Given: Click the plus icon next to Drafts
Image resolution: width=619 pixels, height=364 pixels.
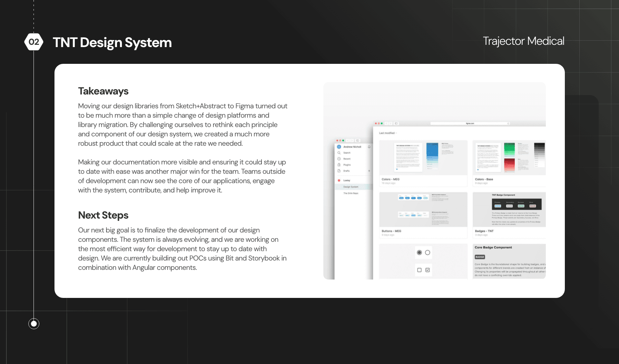Looking at the screenshot, I should pos(369,171).
